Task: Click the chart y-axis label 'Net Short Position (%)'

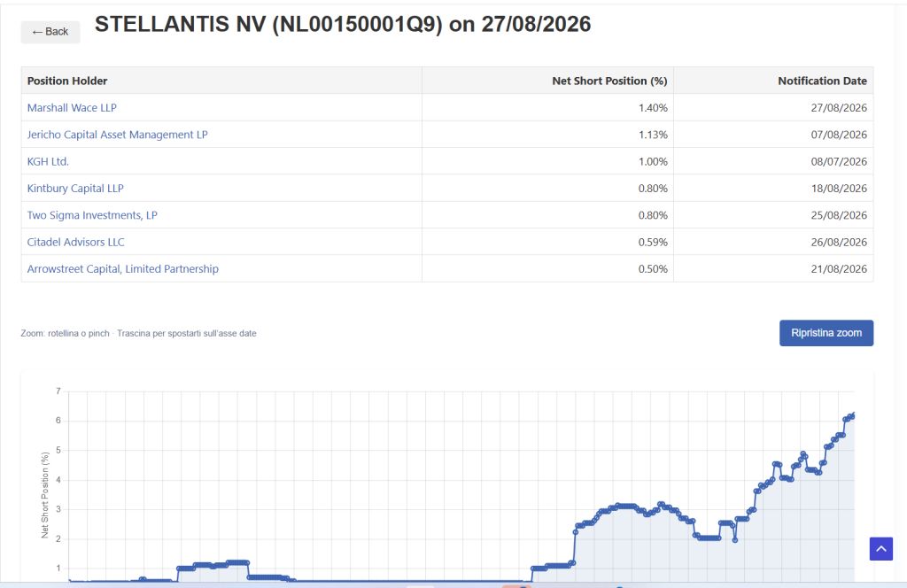Action: (x=45, y=495)
